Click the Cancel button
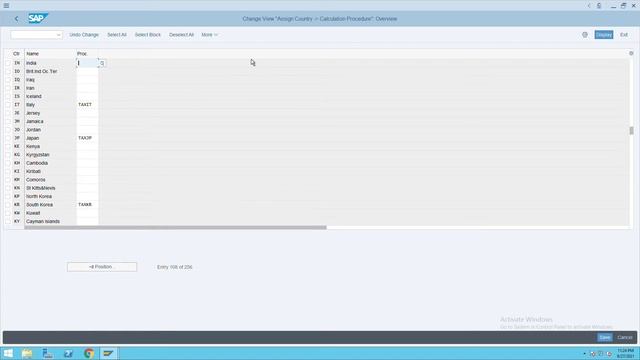 point(624,338)
